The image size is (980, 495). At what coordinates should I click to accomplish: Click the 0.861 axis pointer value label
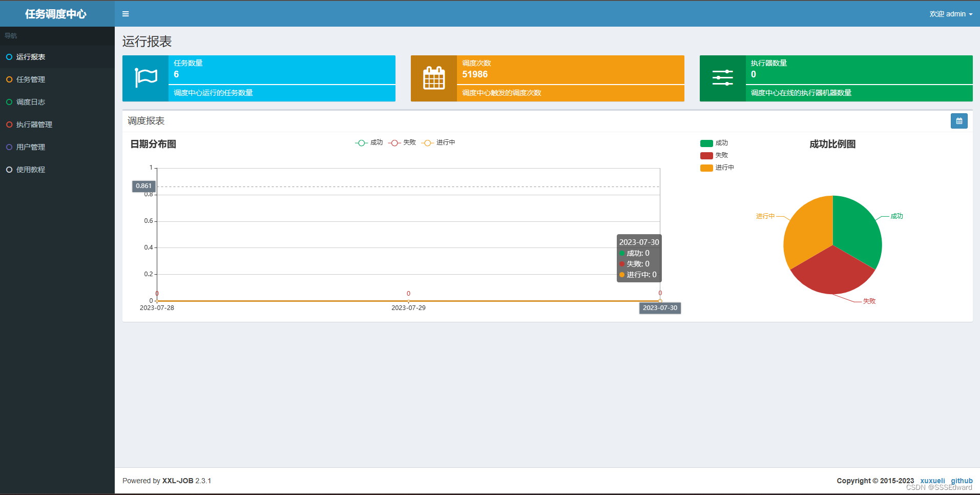coord(143,186)
